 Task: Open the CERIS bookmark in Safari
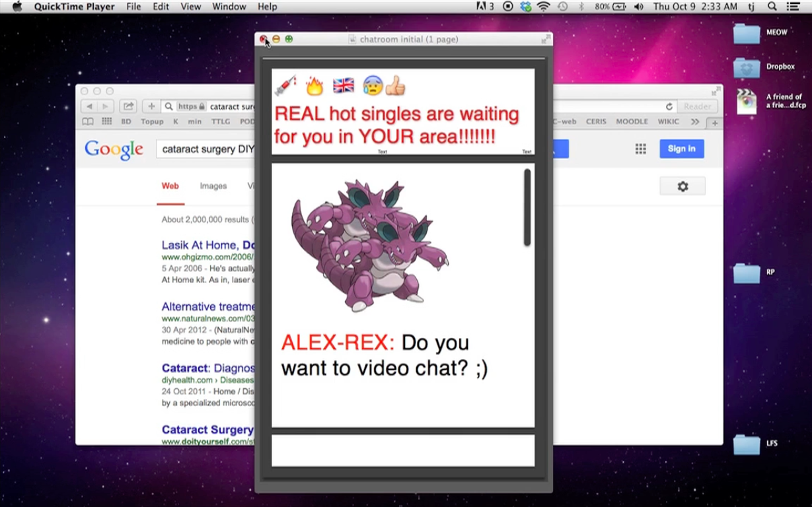(x=596, y=121)
